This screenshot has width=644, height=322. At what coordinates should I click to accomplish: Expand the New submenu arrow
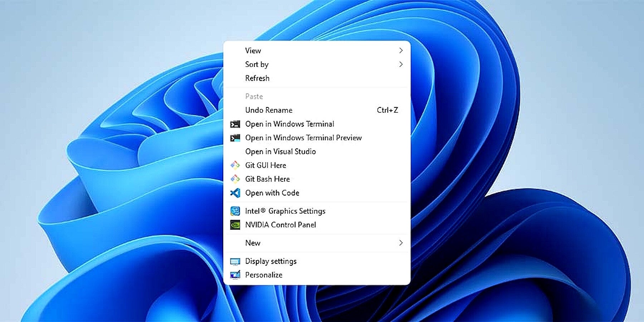401,243
